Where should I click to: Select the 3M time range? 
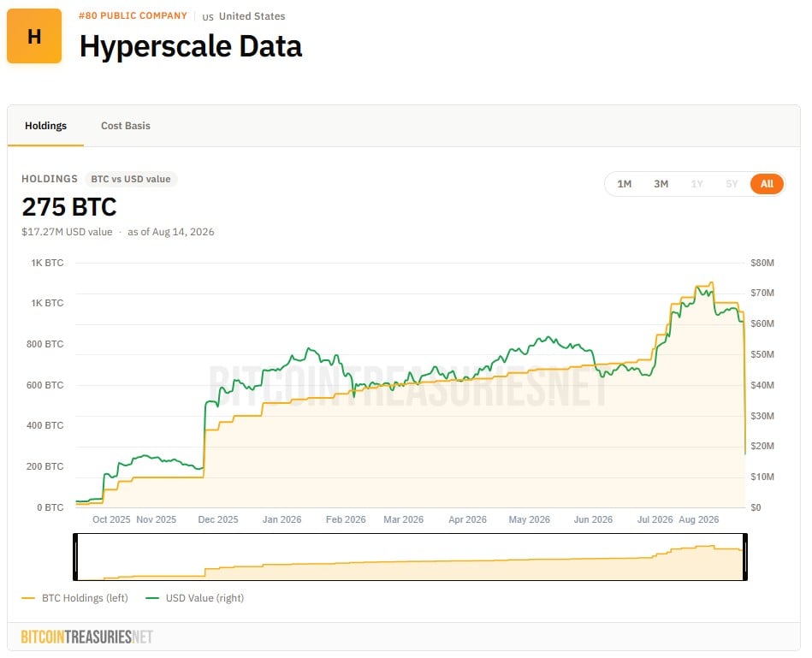[x=661, y=184]
